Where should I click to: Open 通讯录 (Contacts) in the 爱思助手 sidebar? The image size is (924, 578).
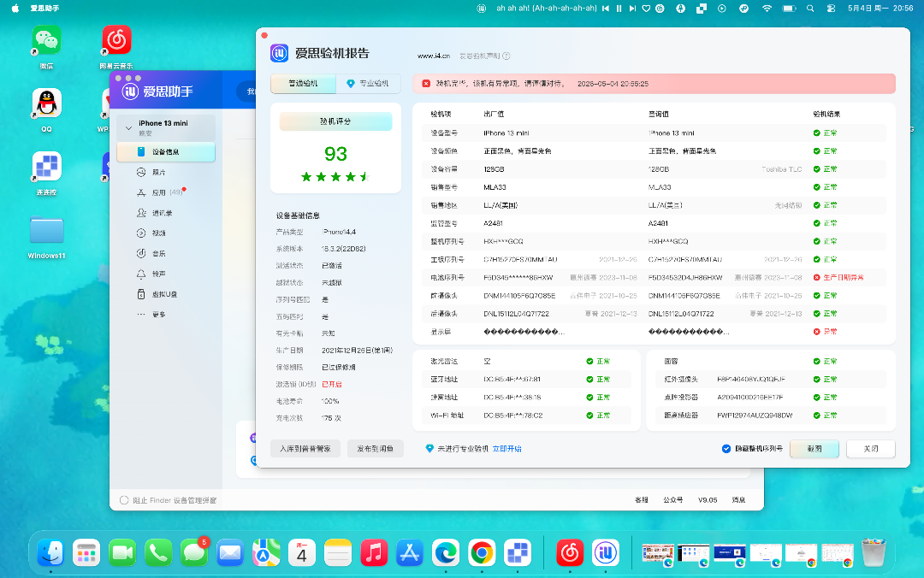pyautogui.click(x=162, y=213)
